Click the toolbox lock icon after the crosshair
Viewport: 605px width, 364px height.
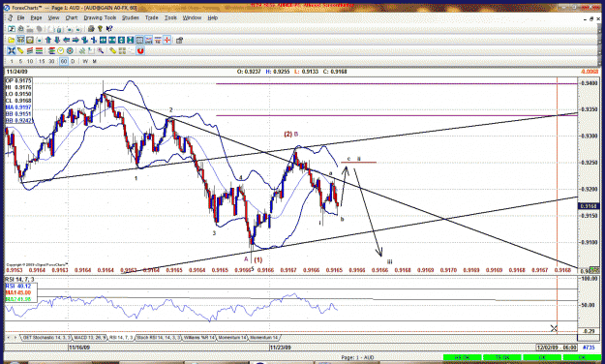tap(179, 40)
